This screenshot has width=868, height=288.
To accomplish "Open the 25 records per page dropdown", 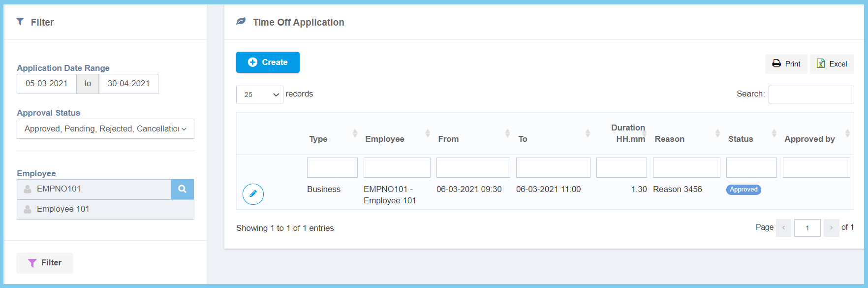I will tap(259, 95).
